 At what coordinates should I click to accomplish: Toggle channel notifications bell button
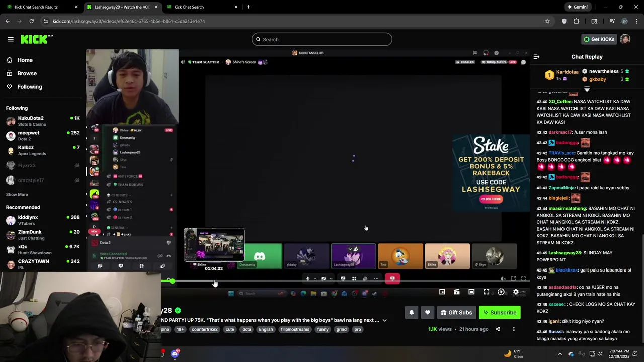tap(412, 313)
